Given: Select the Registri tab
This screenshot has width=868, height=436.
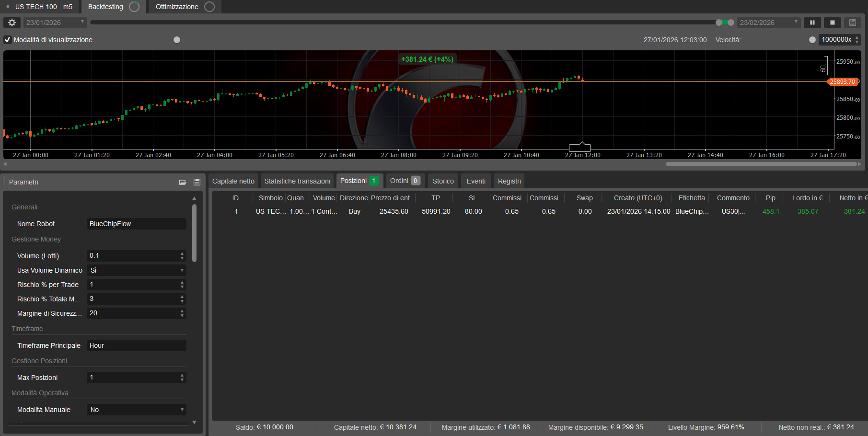Looking at the screenshot, I should point(509,181).
